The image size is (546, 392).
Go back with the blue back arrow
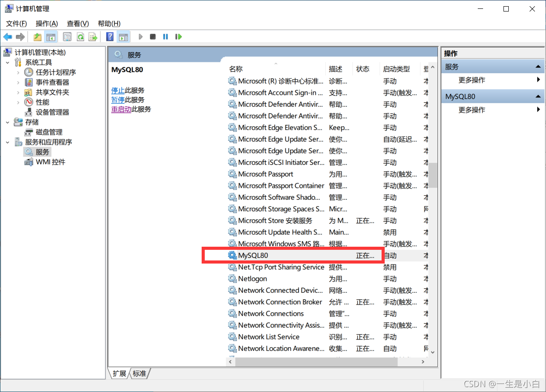pos(8,37)
